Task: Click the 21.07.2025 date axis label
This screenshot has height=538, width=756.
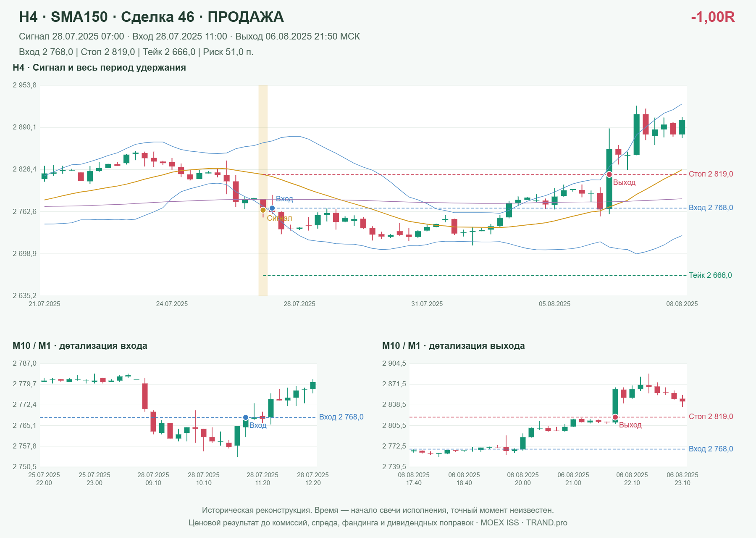Action: (44, 304)
